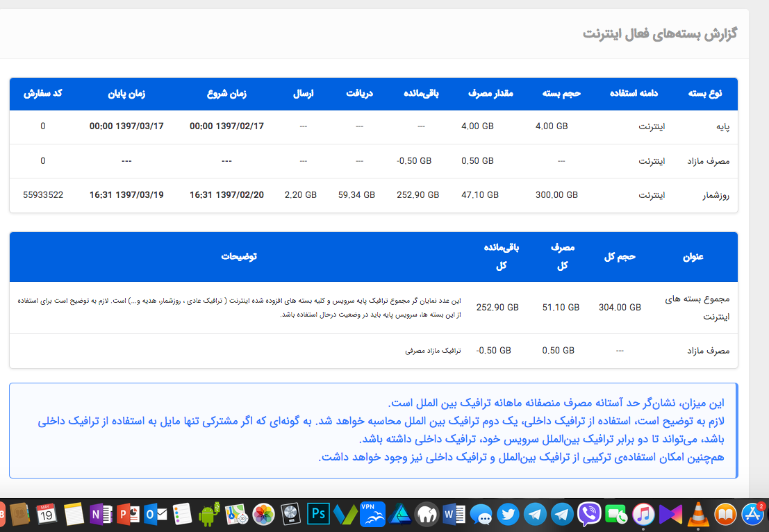769x532 pixels.
Task: Open Microsoft Outlook from dock
Action: tap(155, 515)
